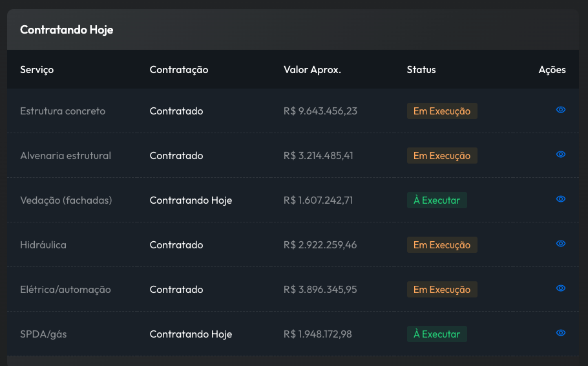
Task: View details of Alvenaria estrutural row
Action: [560, 155]
